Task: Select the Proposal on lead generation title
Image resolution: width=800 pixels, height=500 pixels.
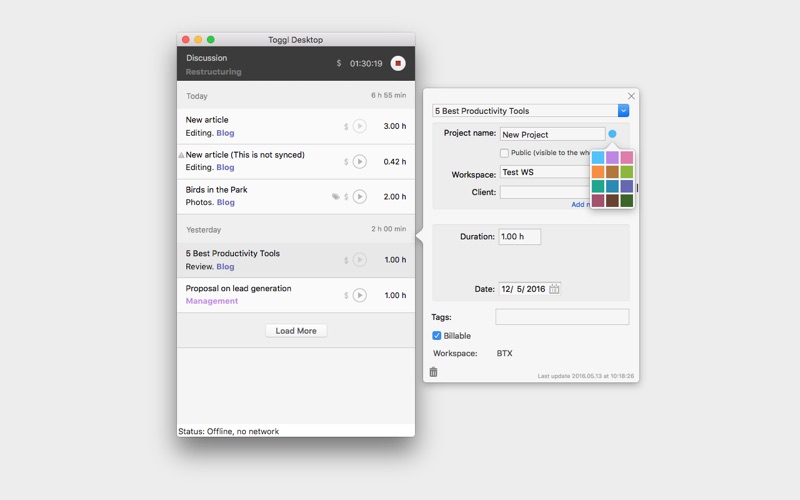Action: 238,288
